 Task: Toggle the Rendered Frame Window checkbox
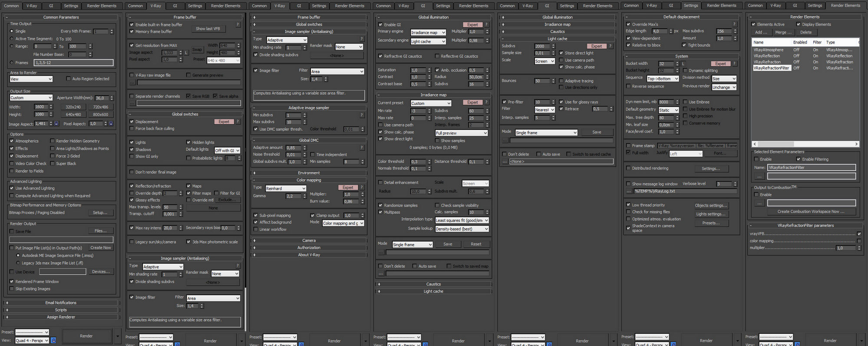[x=12, y=282]
